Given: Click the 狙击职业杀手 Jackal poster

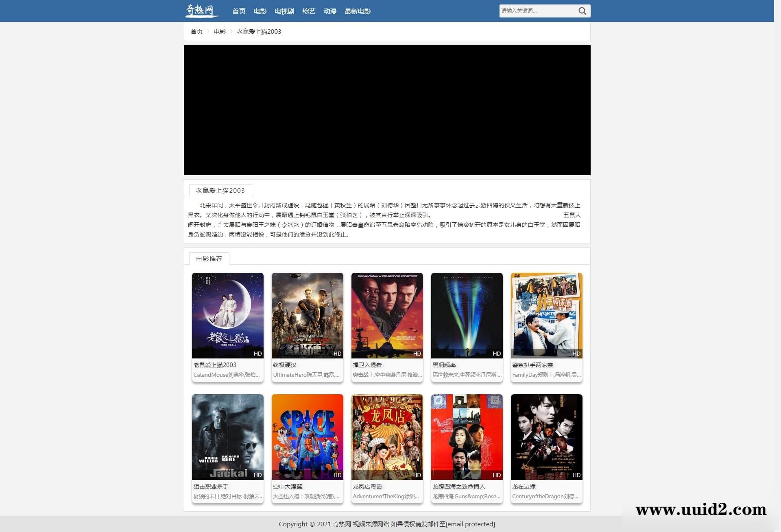Looking at the screenshot, I should [x=227, y=437].
